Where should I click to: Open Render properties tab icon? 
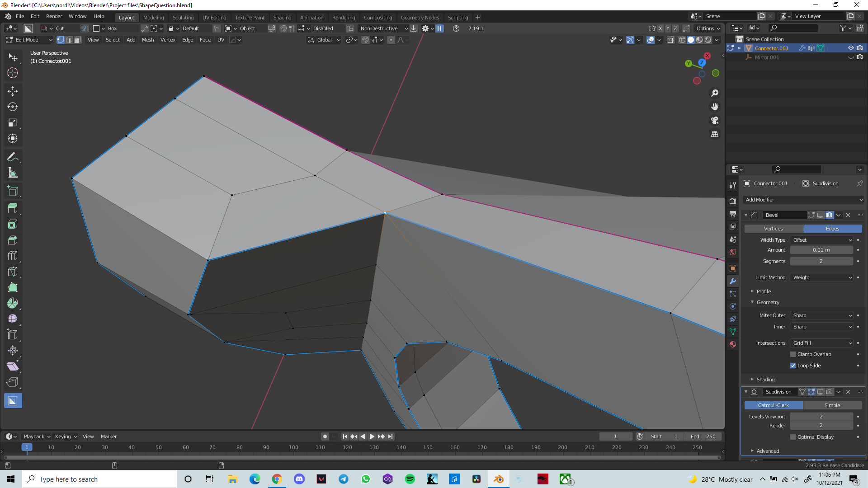tap(733, 202)
